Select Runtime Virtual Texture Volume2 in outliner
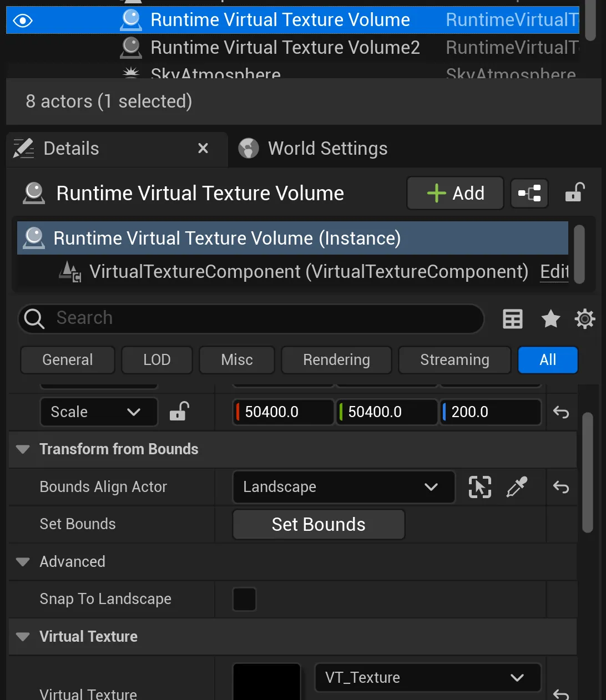 coord(285,48)
